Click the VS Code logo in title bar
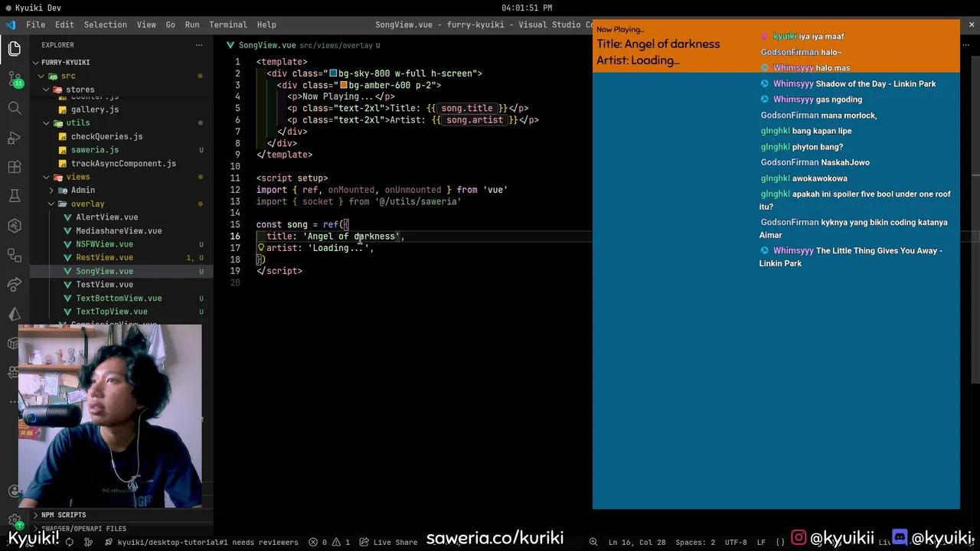 point(11,24)
